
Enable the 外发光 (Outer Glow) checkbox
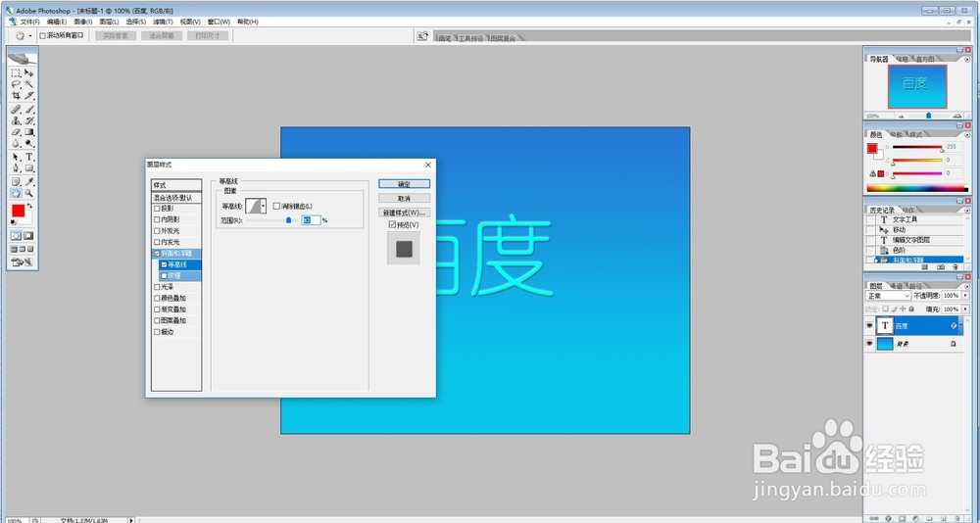pyautogui.click(x=157, y=230)
